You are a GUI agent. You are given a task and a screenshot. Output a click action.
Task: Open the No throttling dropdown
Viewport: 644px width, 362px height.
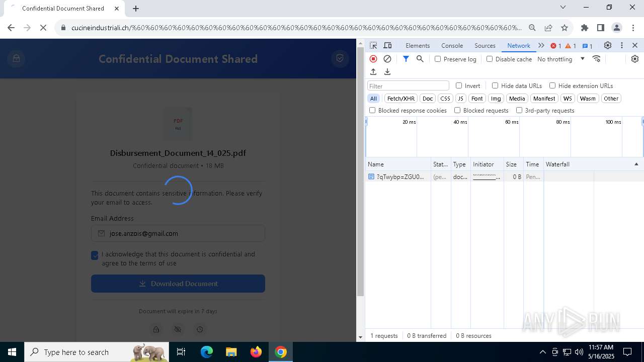coord(561,59)
